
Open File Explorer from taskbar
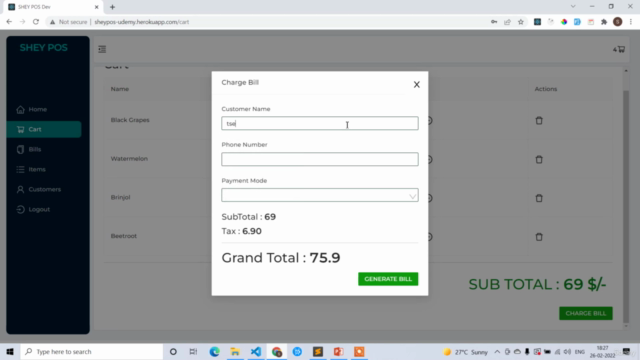pyautogui.click(x=235, y=351)
